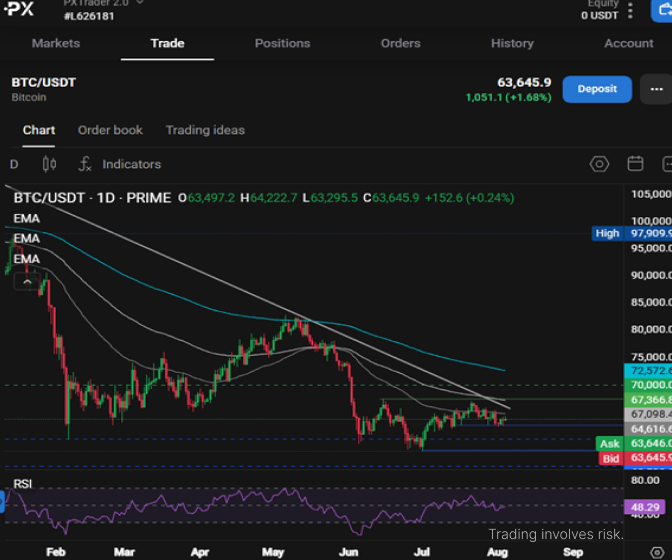Click the purple RSI value 48.29 label
672x560 pixels.
(x=645, y=508)
